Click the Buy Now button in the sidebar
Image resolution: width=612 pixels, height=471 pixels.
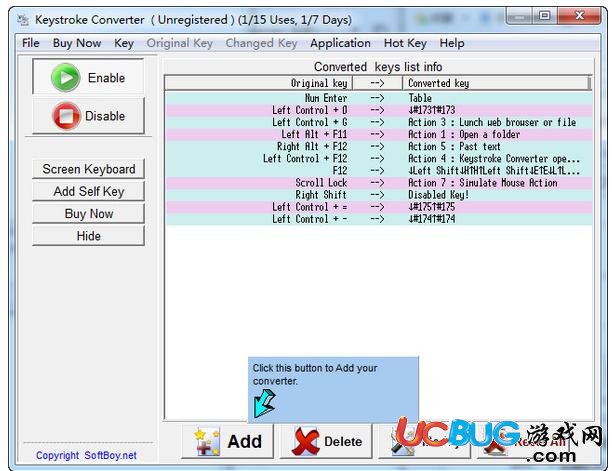click(x=89, y=213)
